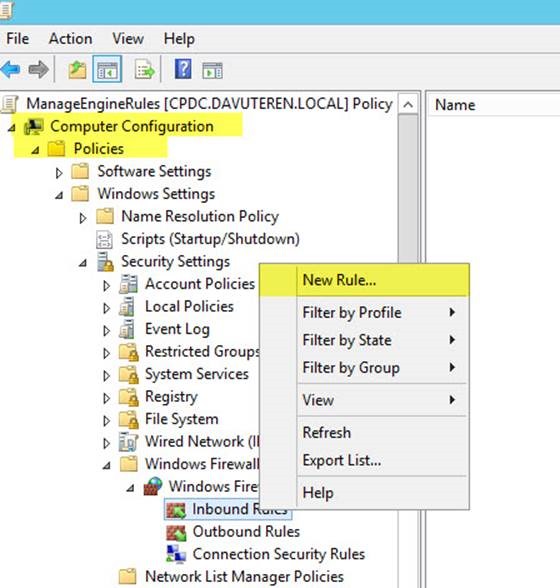Open the Help menu in menu bar
The height and width of the screenshot is (588, 560).
179,39
